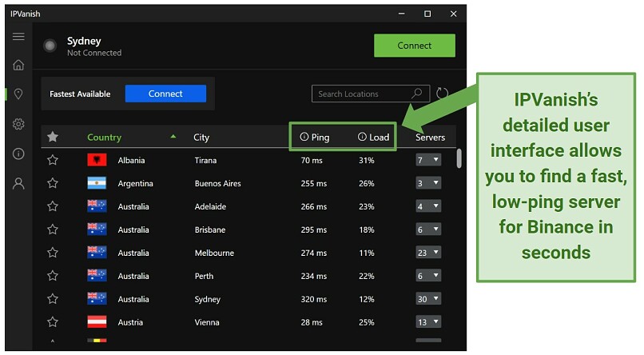The image size is (644, 355).
Task: Click the Argentina flag icon
Action: (x=97, y=183)
